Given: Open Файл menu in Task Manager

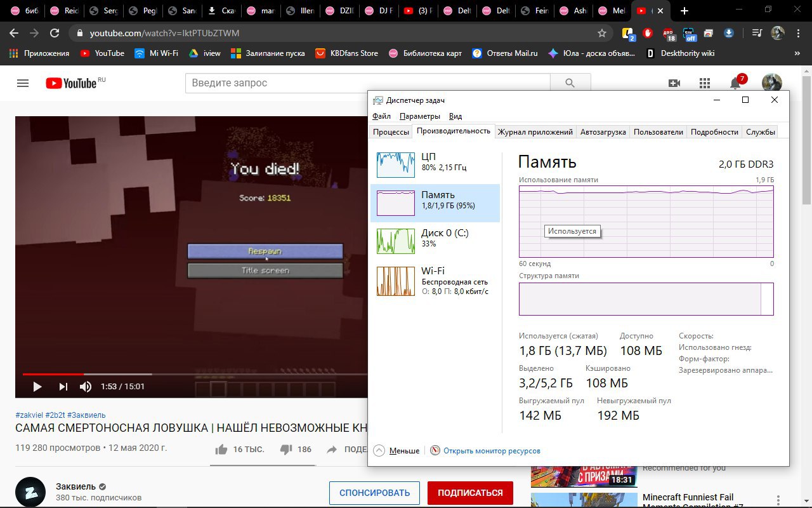Looking at the screenshot, I should tap(381, 116).
